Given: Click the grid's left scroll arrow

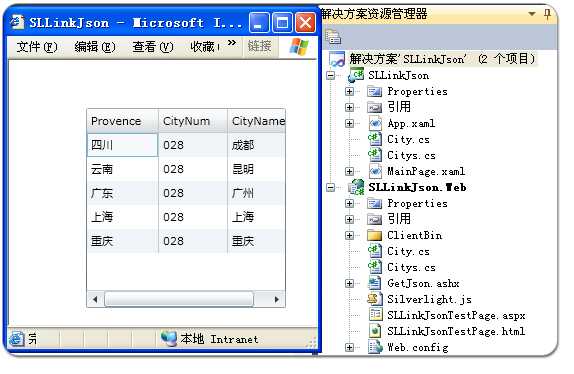Looking at the screenshot, I should [x=95, y=299].
